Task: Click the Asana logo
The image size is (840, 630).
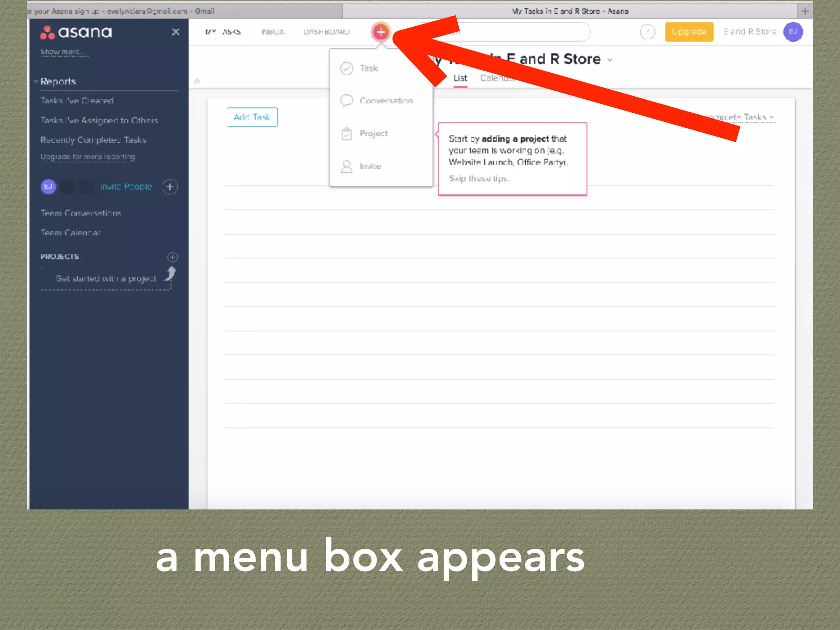Action: (x=76, y=32)
